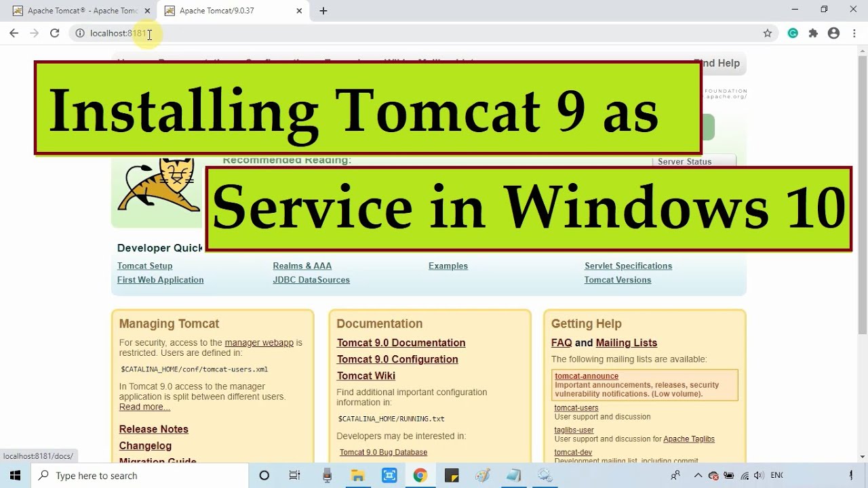Show hidden system tray icons
The width and height of the screenshot is (868, 488).
tap(698, 476)
